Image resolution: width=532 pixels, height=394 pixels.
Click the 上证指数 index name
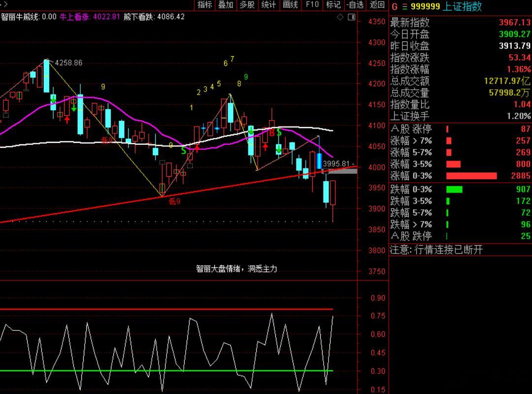pos(462,6)
